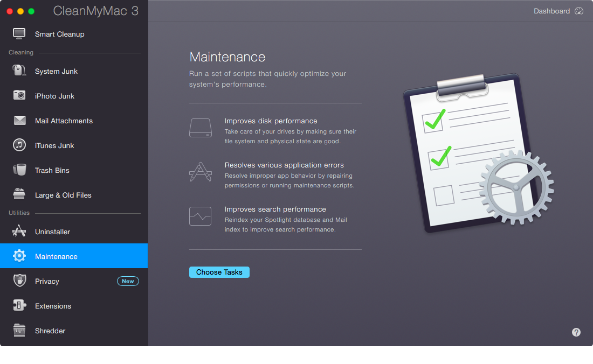Click the green zoom window button
The height and width of the screenshot is (364, 593).
pos(31,11)
